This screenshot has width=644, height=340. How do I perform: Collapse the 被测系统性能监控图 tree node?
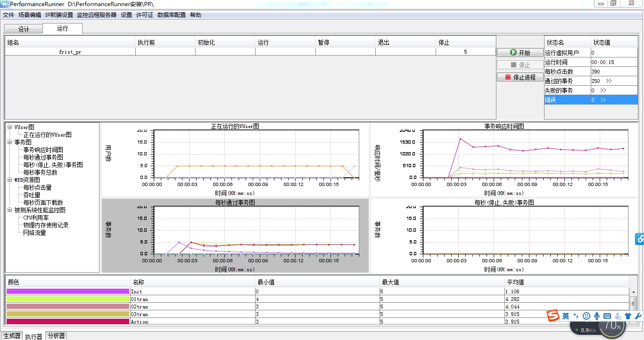click(9, 210)
